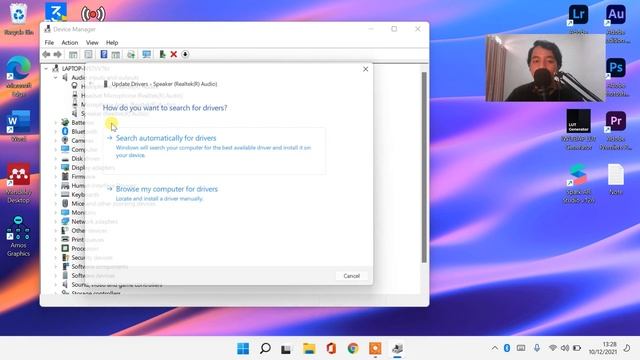Screen dimensions: 640x360
Task: Expand the Batteries tree node
Action: pos(56,122)
